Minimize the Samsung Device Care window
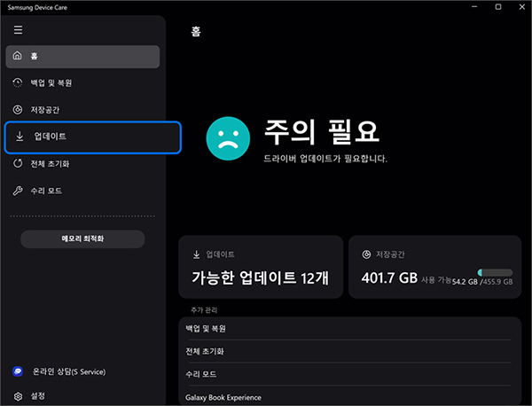The width and height of the screenshot is (532, 406). [474, 7]
